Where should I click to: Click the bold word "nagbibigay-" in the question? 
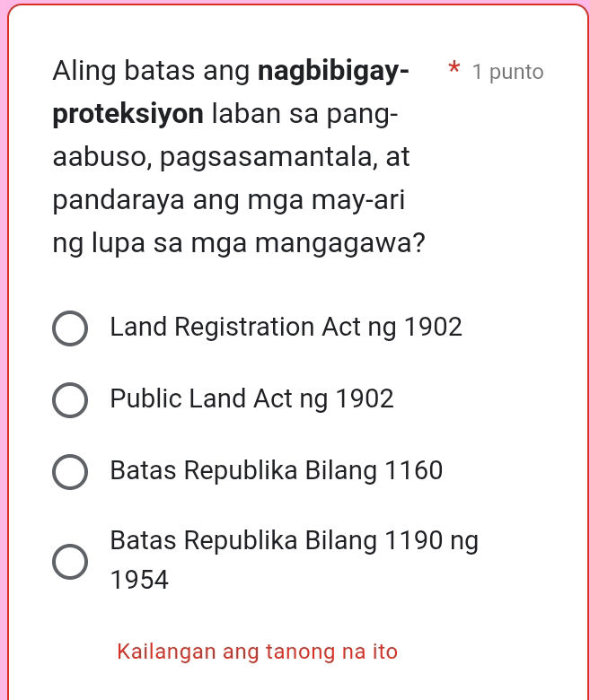(332, 71)
